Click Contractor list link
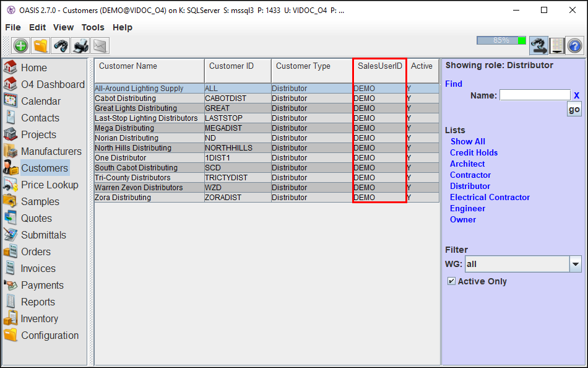 pos(470,175)
